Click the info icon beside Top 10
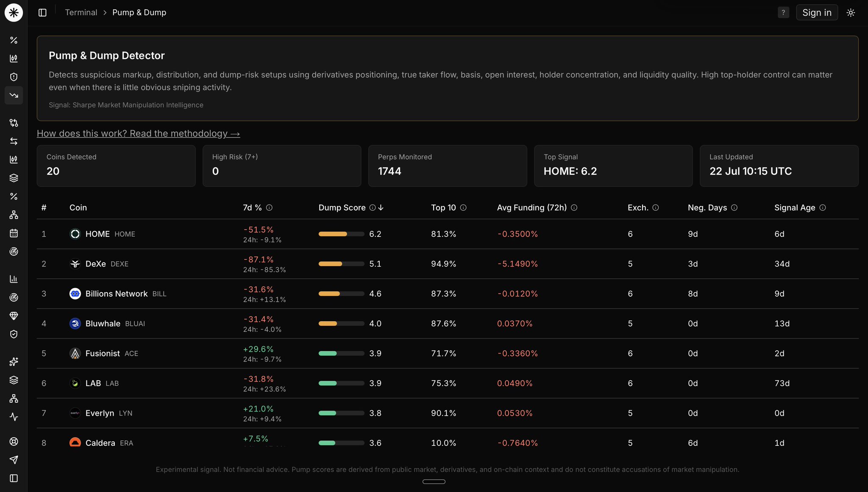The height and width of the screenshot is (492, 868). pyautogui.click(x=463, y=208)
